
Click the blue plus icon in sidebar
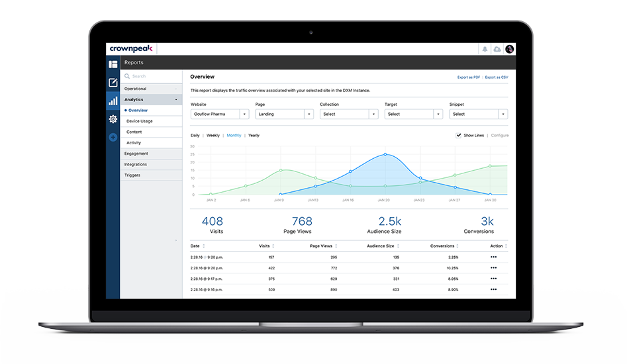pos(113,138)
